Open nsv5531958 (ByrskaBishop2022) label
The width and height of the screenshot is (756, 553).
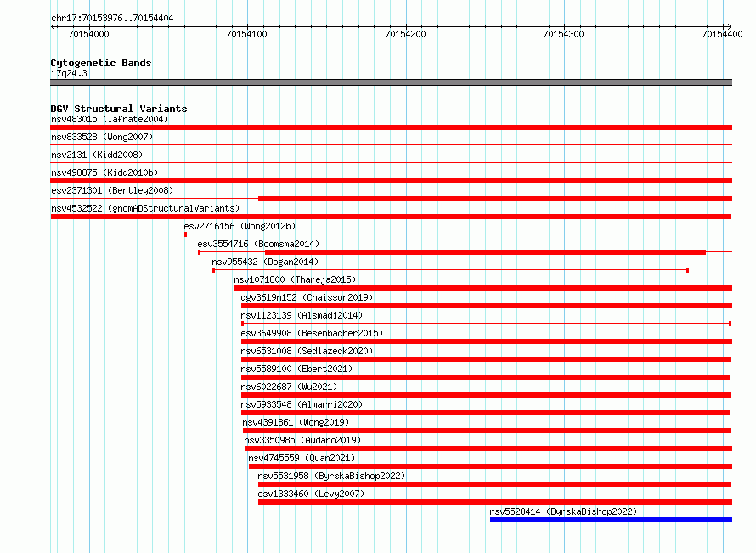click(331, 476)
